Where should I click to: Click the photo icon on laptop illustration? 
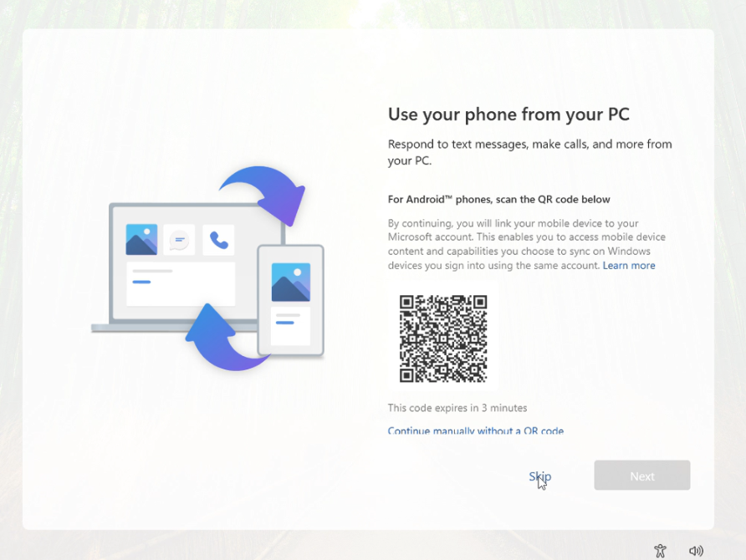(141, 239)
